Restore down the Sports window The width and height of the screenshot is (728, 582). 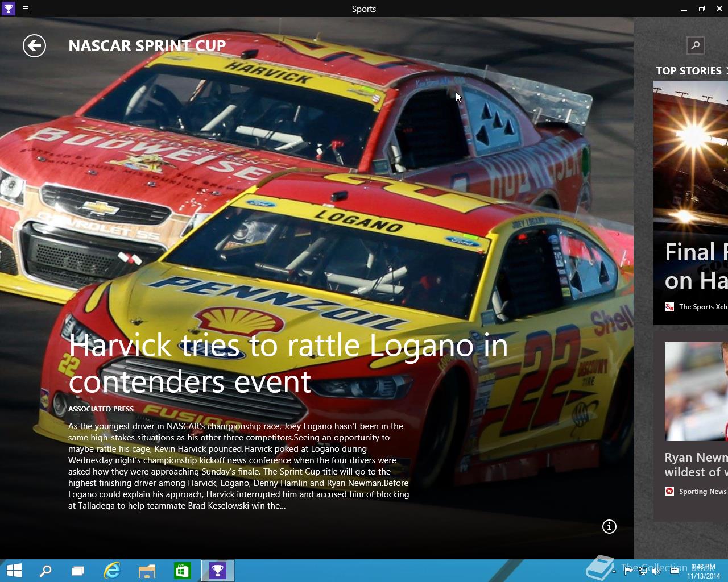click(702, 9)
